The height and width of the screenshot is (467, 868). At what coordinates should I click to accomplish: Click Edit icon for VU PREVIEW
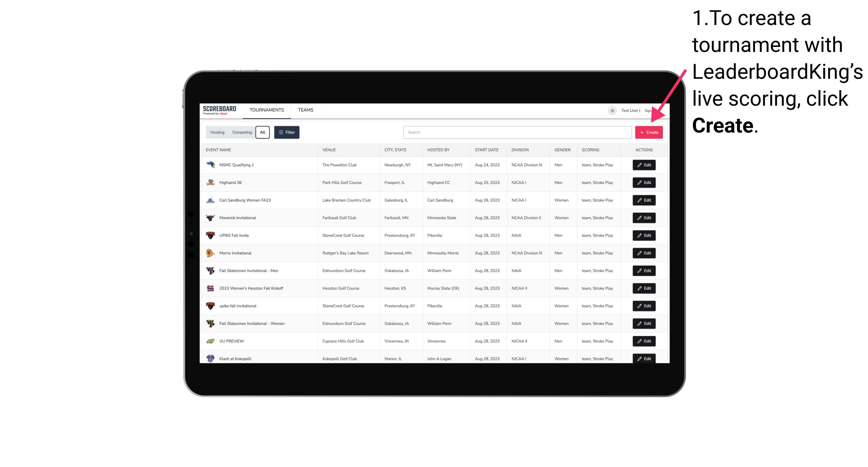pyautogui.click(x=644, y=341)
